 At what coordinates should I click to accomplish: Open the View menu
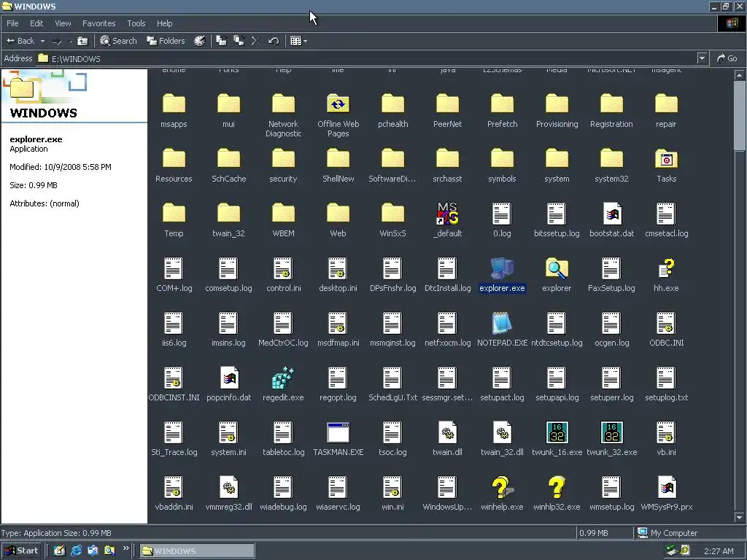(63, 23)
